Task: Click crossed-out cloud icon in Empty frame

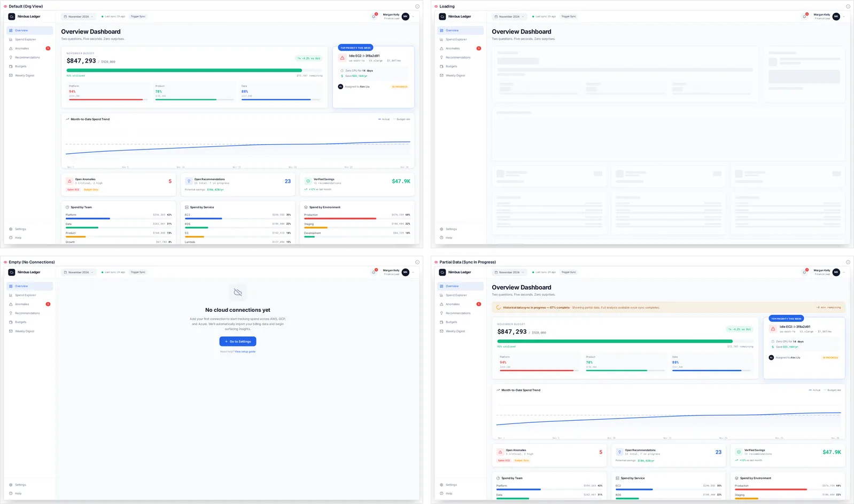Action: [238, 292]
